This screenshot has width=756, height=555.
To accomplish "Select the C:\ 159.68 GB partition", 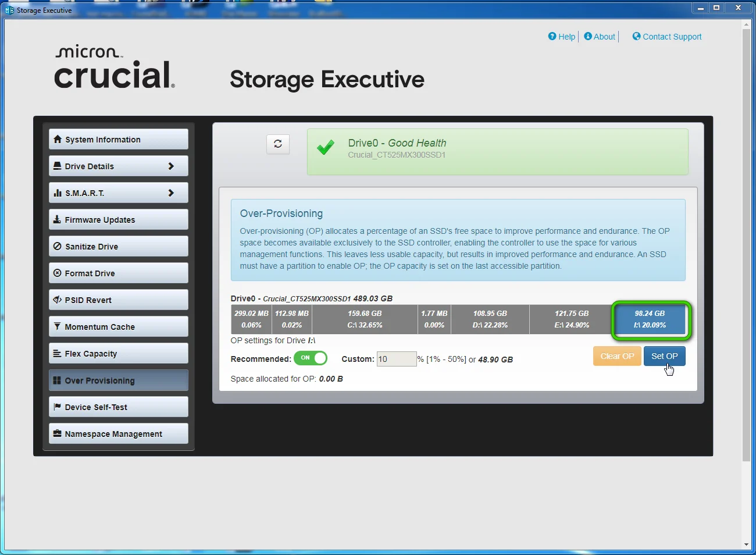I will click(x=365, y=319).
